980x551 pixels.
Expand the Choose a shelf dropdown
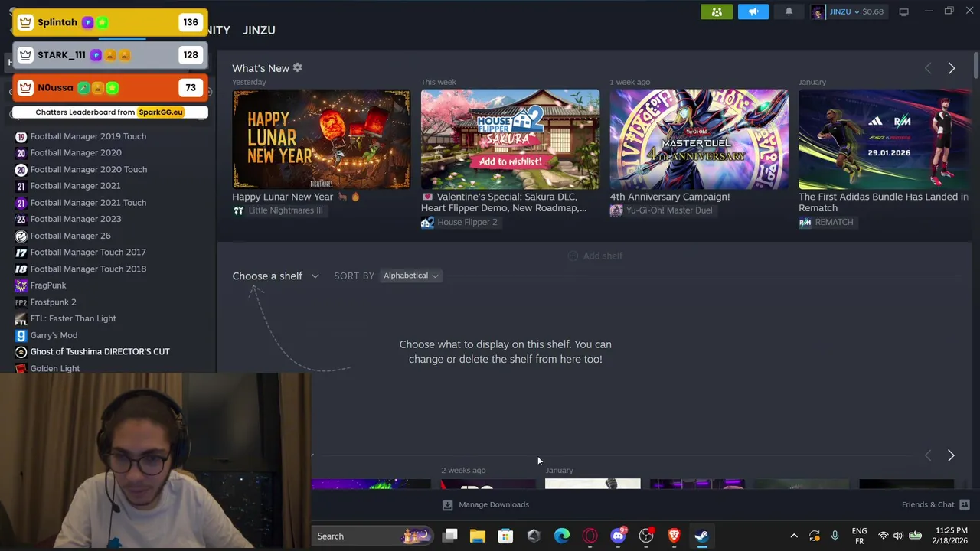coord(276,275)
